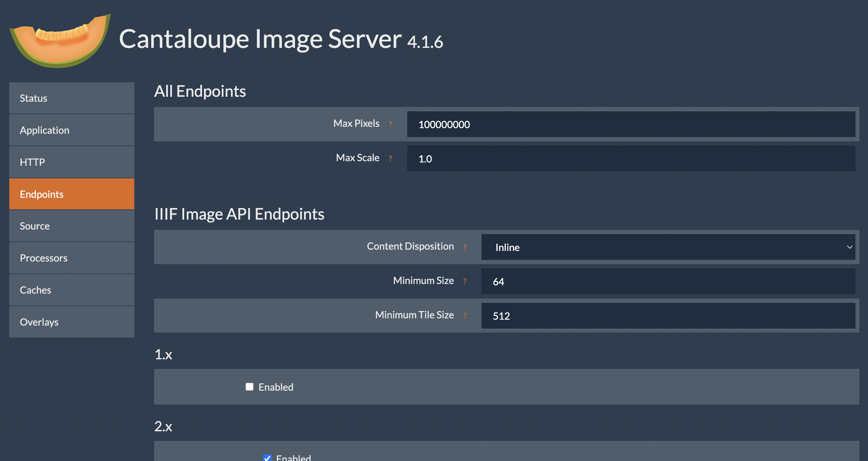The image size is (868, 461).
Task: Click into the Max Scale field
Action: pos(631,159)
